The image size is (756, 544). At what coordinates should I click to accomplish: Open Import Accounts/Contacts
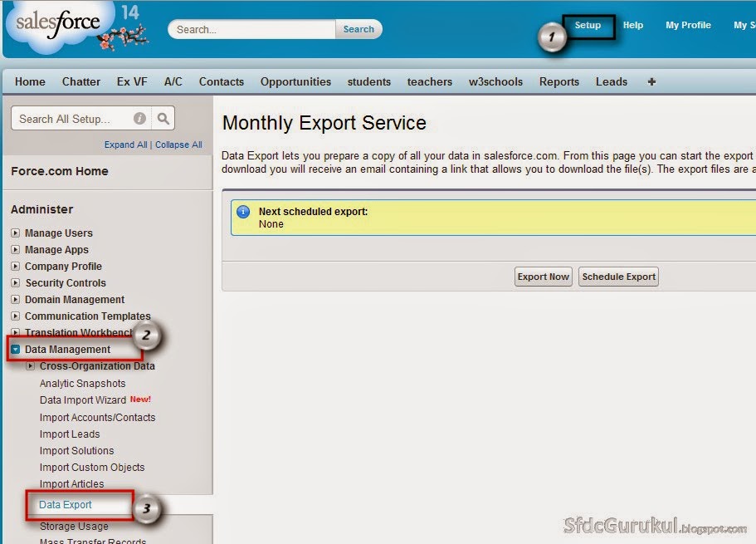point(97,417)
